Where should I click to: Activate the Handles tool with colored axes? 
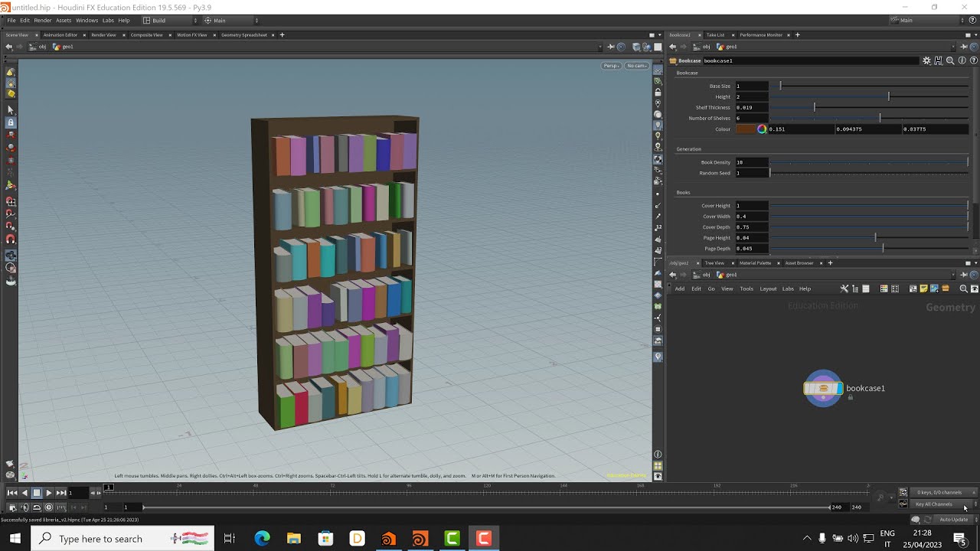(x=11, y=185)
